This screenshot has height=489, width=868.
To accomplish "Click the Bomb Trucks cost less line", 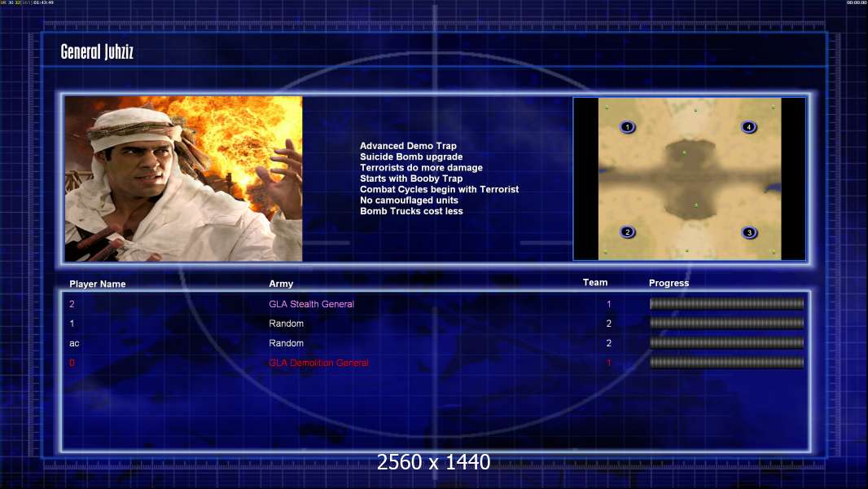I will pyautogui.click(x=411, y=211).
